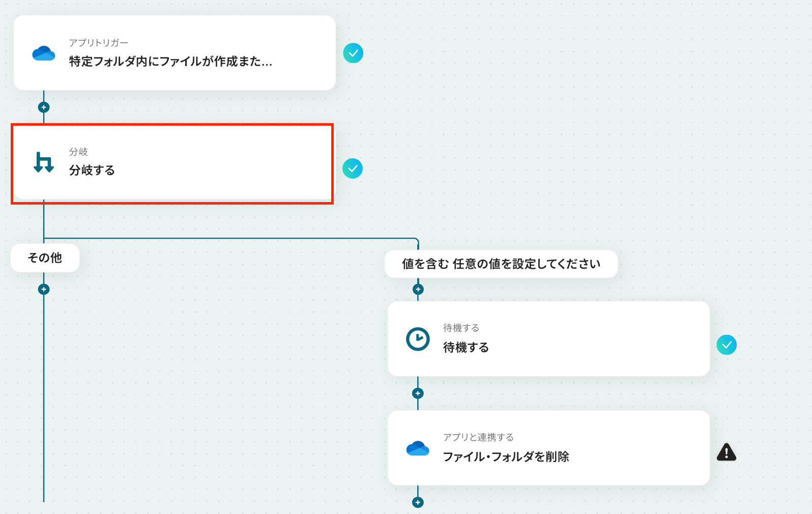This screenshot has width=812, height=514.
Task: Add a step above the 待機する card
Action: click(418, 290)
